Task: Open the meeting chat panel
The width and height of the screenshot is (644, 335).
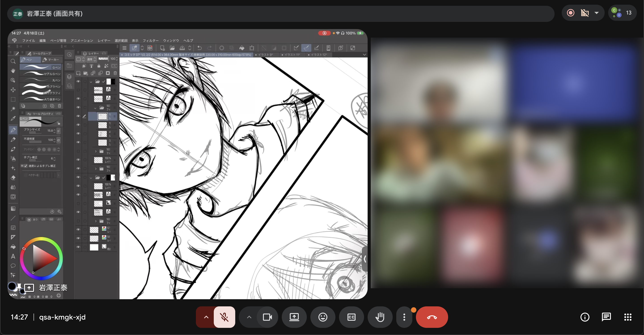Action: (x=606, y=317)
